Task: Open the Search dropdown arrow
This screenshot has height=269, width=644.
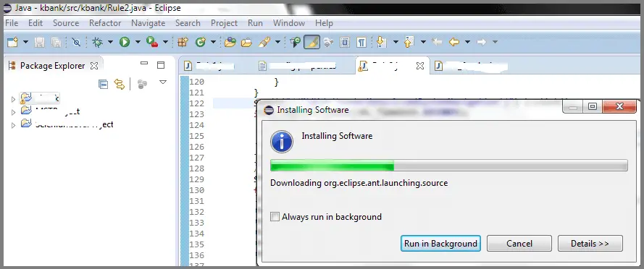Action: click(x=277, y=42)
